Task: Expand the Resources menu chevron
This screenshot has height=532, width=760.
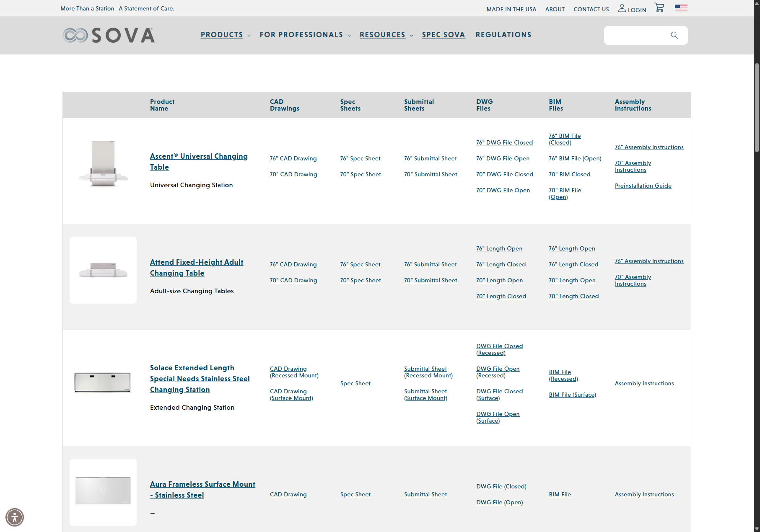Action: coord(412,36)
